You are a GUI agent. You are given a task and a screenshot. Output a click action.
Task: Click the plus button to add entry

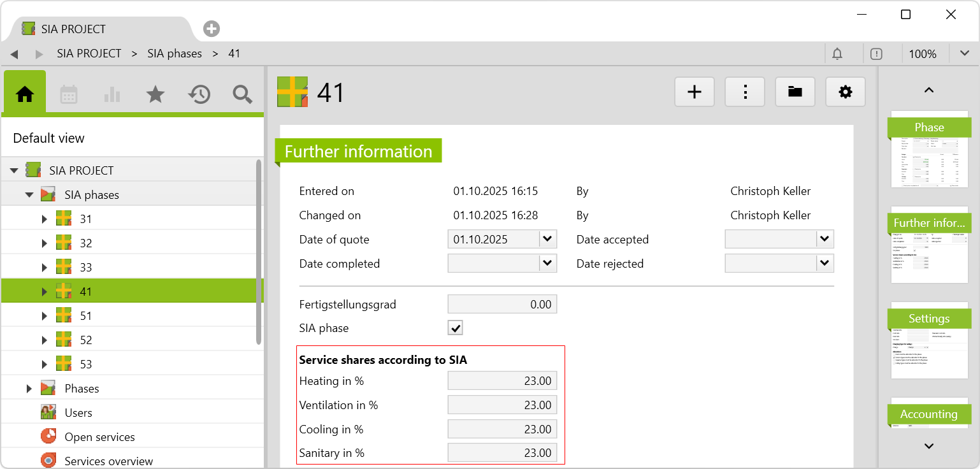[694, 92]
